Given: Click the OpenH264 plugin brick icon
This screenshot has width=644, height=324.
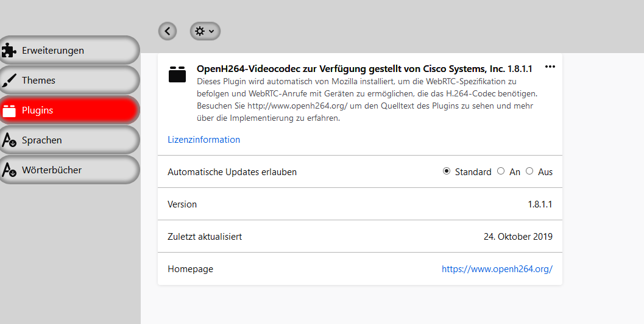Looking at the screenshot, I should 177,74.
